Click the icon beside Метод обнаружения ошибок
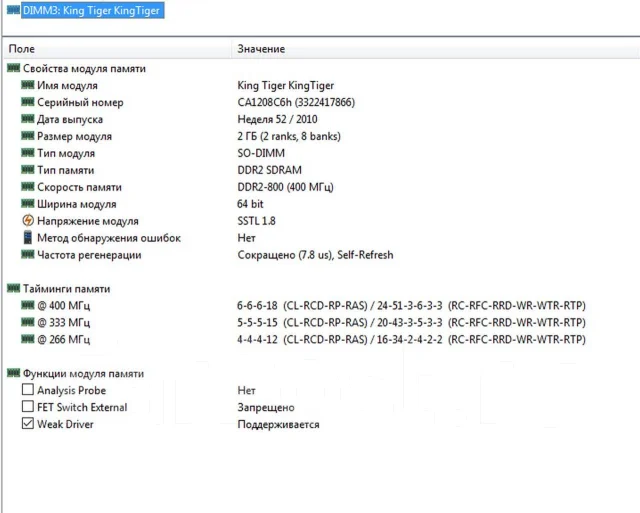Viewport: 640px width, 513px height. pyautogui.click(x=28, y=238)
